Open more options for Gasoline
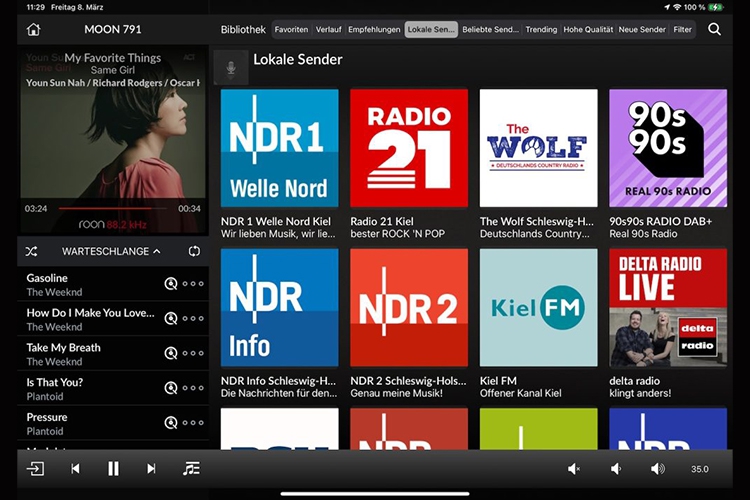This screenshot has height=500, width=750. [x=193, y=284]
